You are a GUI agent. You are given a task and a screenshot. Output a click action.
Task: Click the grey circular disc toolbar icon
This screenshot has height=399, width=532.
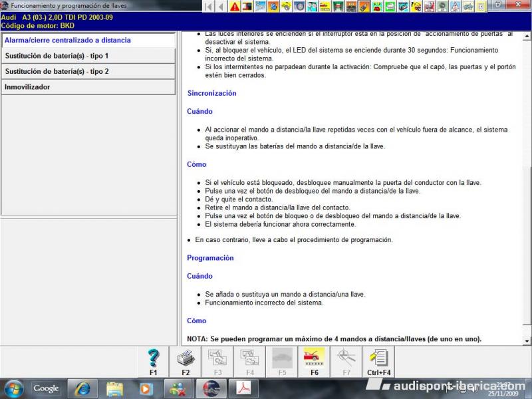pos(442,6)
